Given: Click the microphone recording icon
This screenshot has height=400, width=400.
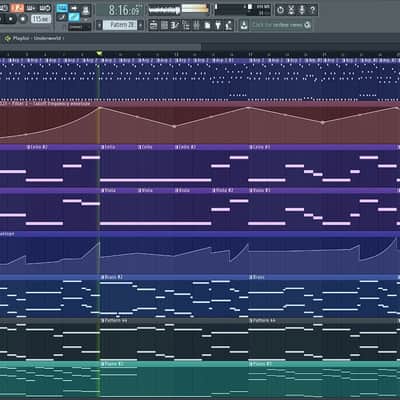Looking at the screenshot, I should tap(302, 10).
